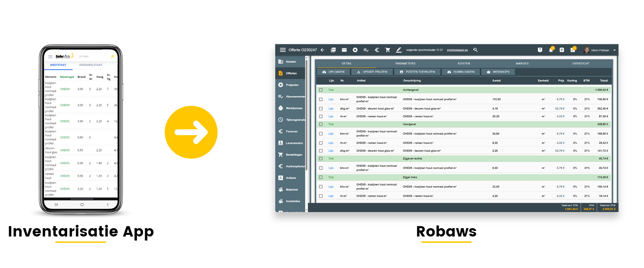Viewport: 644px width, 268px height.
Task: Click the synchroniseer nu link
Action: 457,50
